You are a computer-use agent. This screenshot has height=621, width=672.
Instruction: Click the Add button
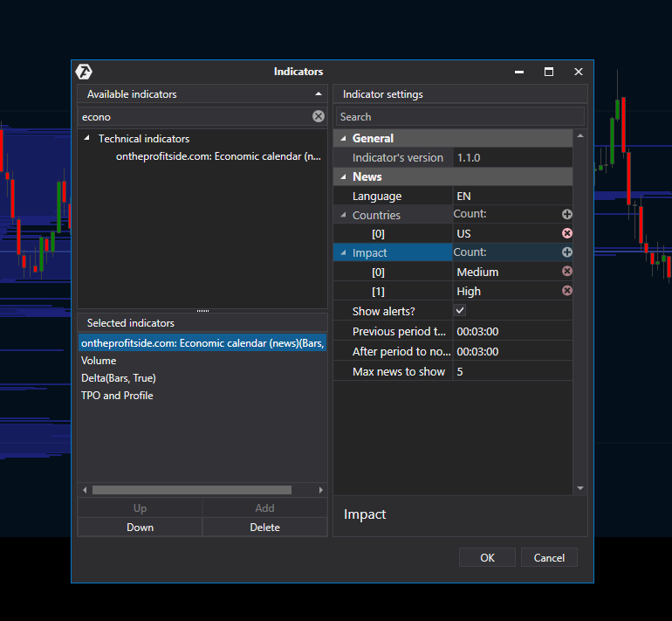(264, 507)
